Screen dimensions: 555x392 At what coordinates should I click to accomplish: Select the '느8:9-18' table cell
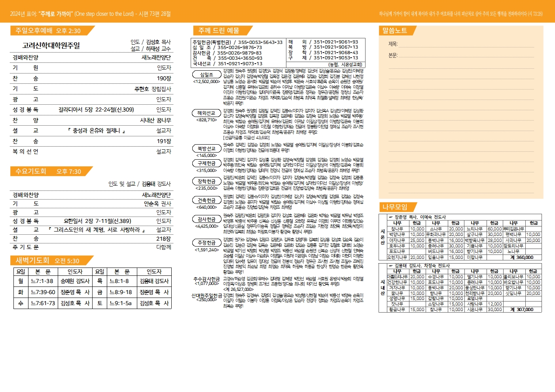121,292
